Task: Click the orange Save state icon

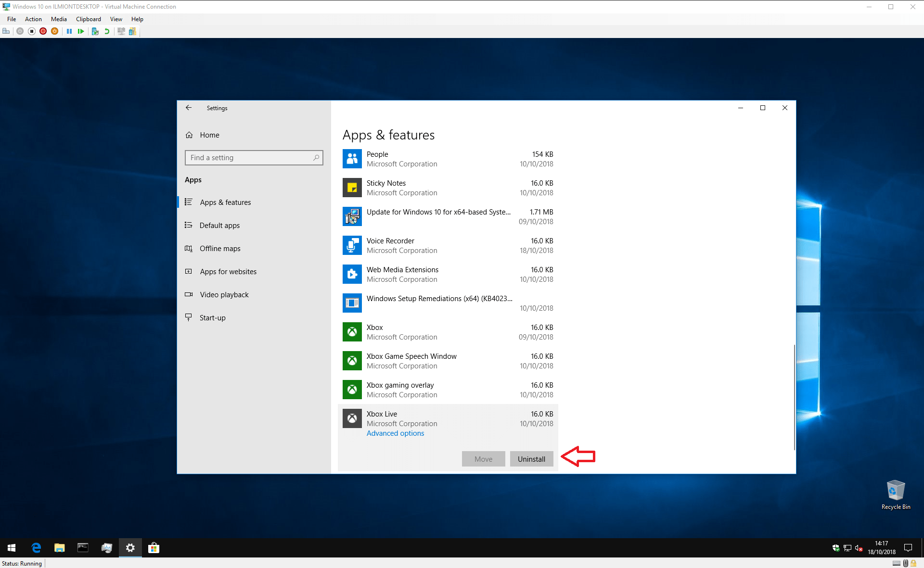Action: [55, 31]
